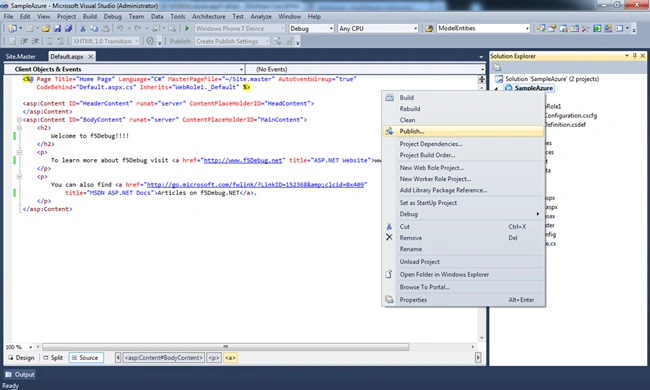This screenshot has width=650, height=390.
Task: Switch to Design view
Action: point(21,358)
